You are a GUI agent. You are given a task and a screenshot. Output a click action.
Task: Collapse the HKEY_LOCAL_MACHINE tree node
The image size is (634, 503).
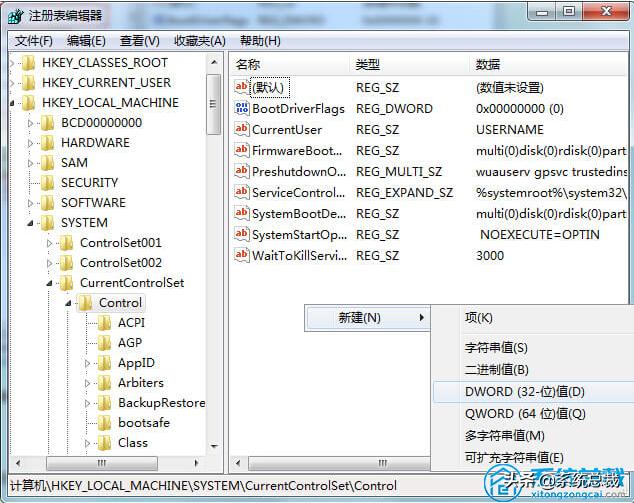click(x=12, y=104)
